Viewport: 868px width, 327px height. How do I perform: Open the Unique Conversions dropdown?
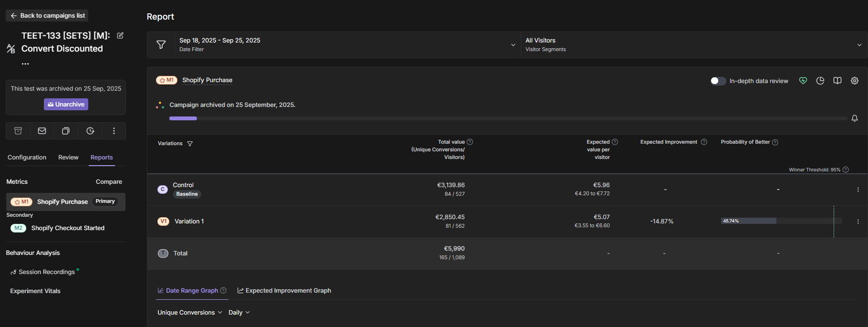point(190,312)
